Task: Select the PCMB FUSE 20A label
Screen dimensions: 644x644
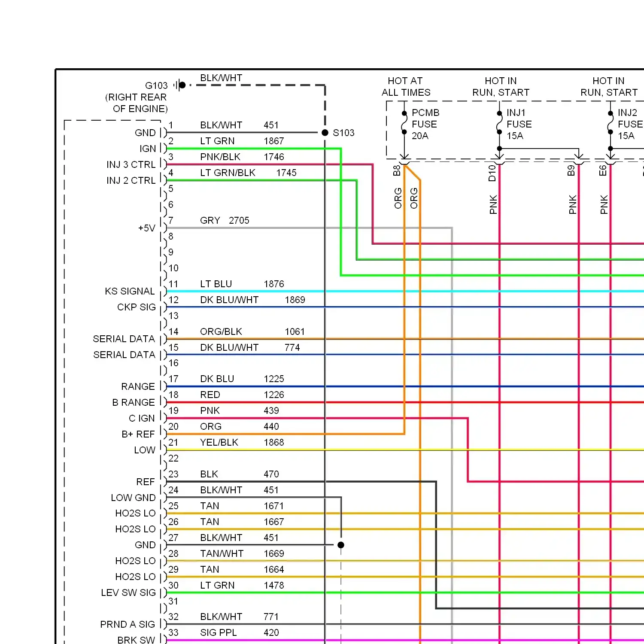Action: coord(425,124)
